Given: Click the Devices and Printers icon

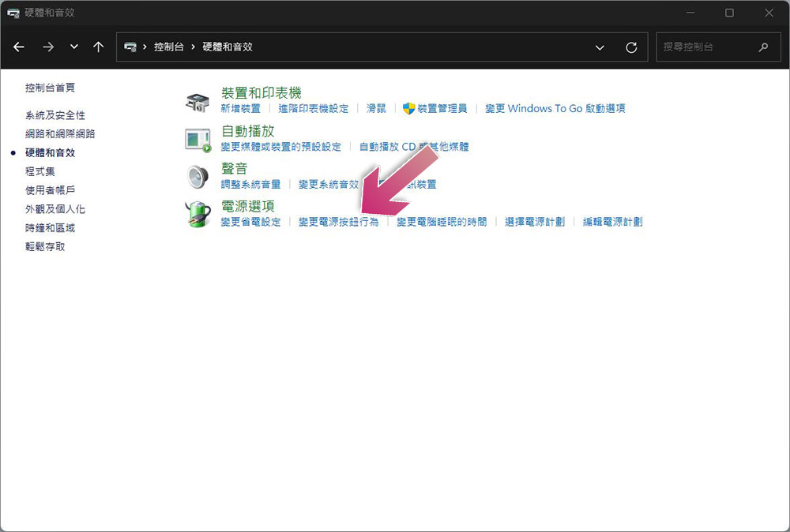Looking at the screenshot, I should coord(197,102).
